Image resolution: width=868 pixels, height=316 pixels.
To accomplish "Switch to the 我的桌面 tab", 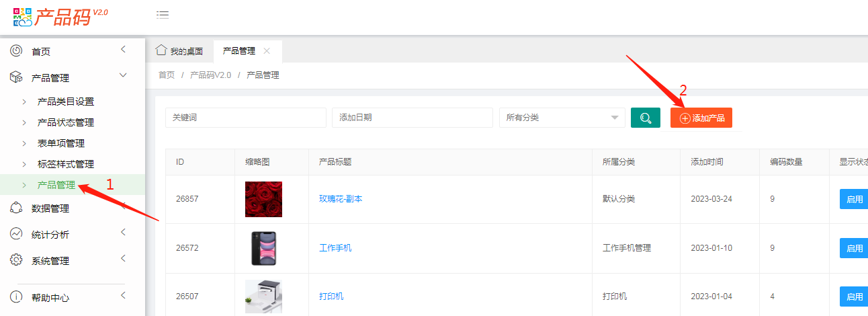I will click(x=179, y=51).
